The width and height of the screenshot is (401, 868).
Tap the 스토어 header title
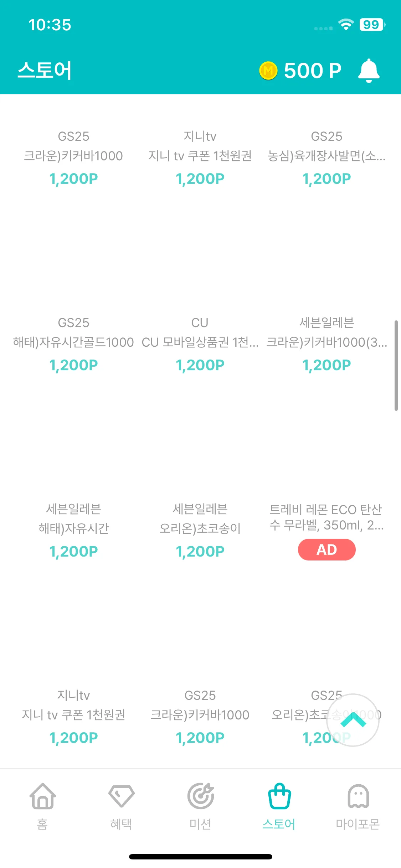point(45,71)
